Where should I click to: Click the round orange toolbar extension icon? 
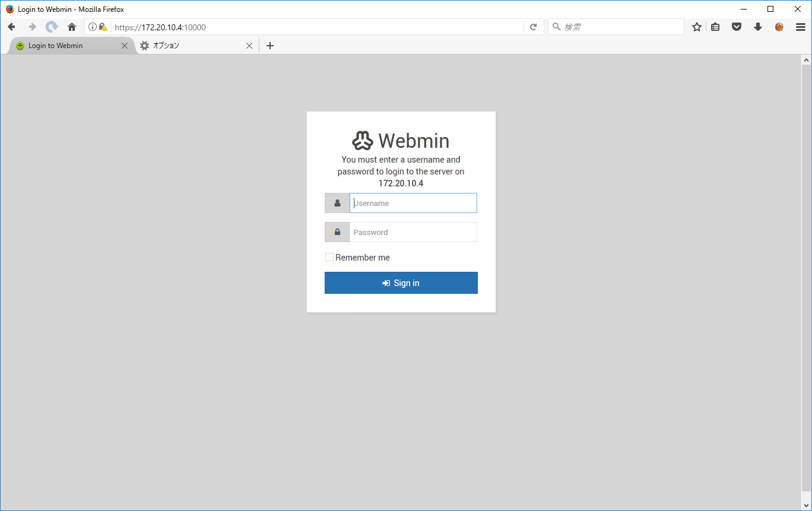click(779, 27)
